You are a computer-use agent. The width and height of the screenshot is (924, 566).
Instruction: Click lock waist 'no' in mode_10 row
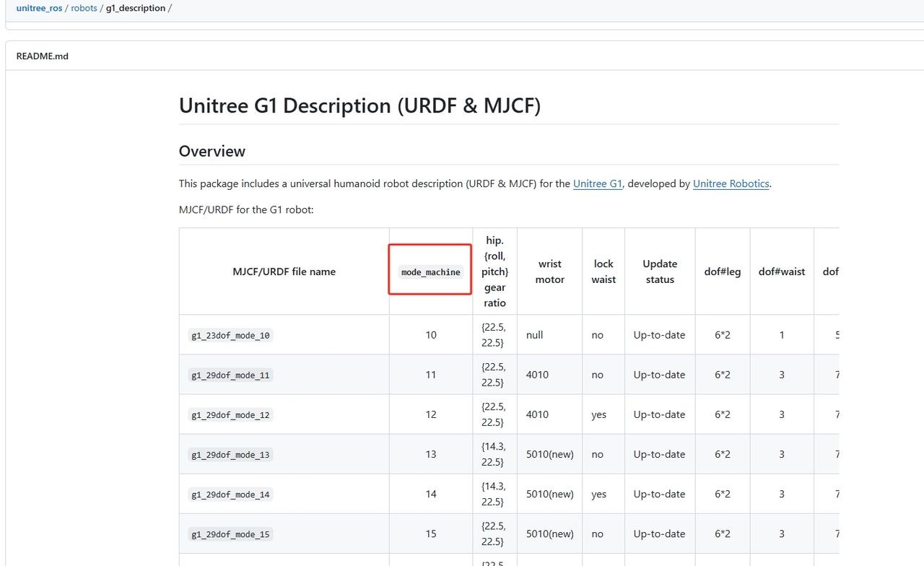(598, 335)
